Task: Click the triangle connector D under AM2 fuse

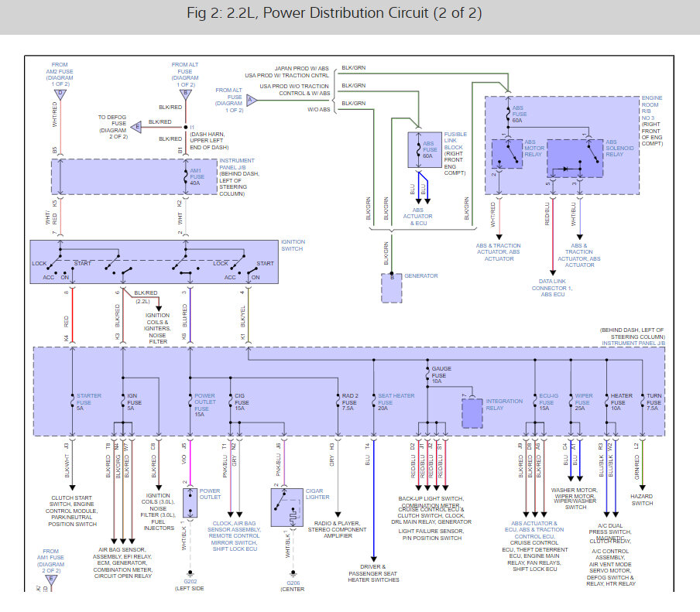Action: (x=60, y=94)
